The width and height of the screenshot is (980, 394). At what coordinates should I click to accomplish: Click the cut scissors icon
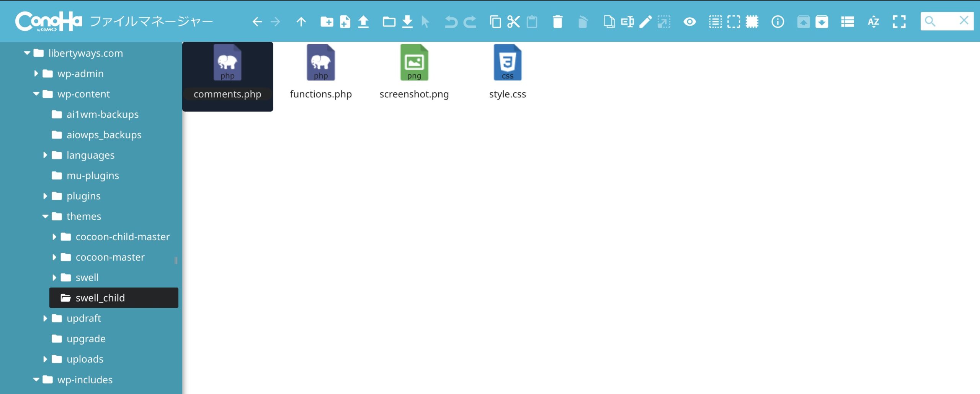[514, 22]
